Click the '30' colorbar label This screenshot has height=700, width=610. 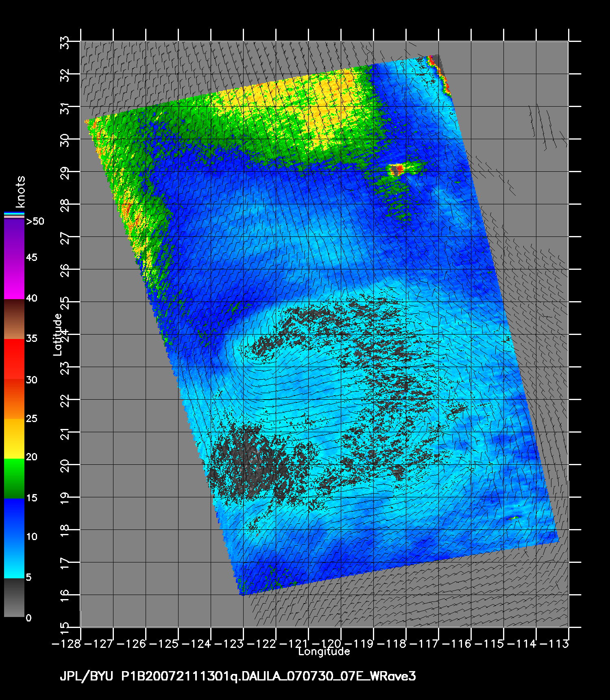[32, 380]
